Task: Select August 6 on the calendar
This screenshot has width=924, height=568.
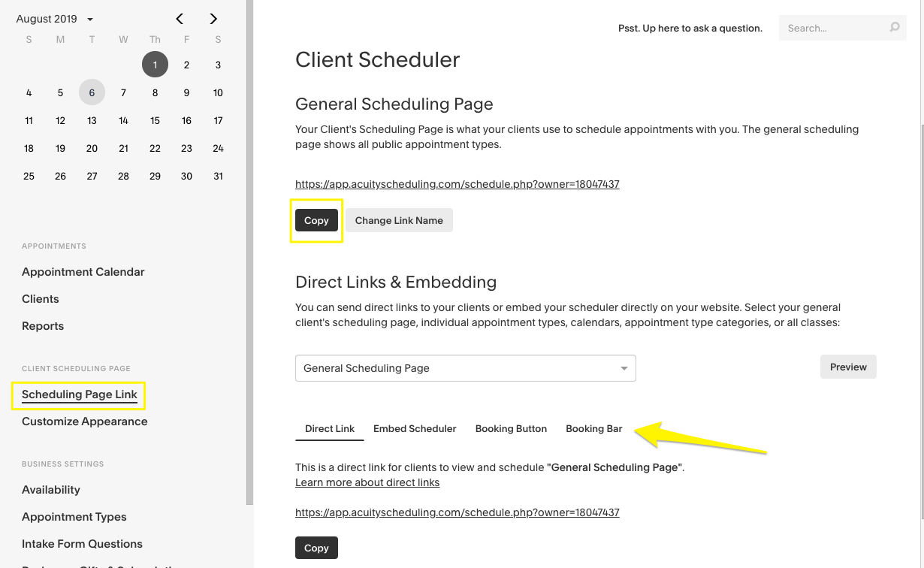Action: (x=92, y=93)
